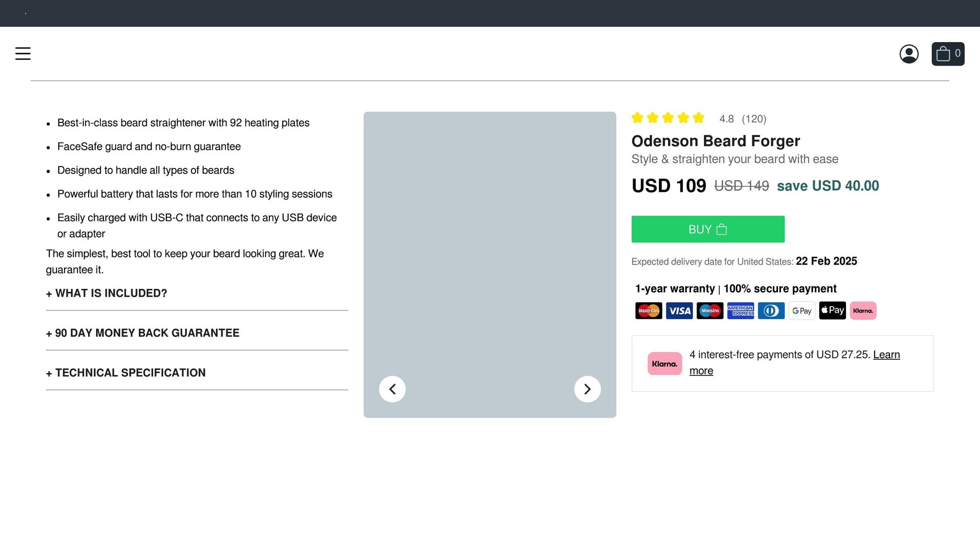The height and width of the screenshot is (551, 980).
Task: Click the Visa payment icon
Action: point(679,311)
